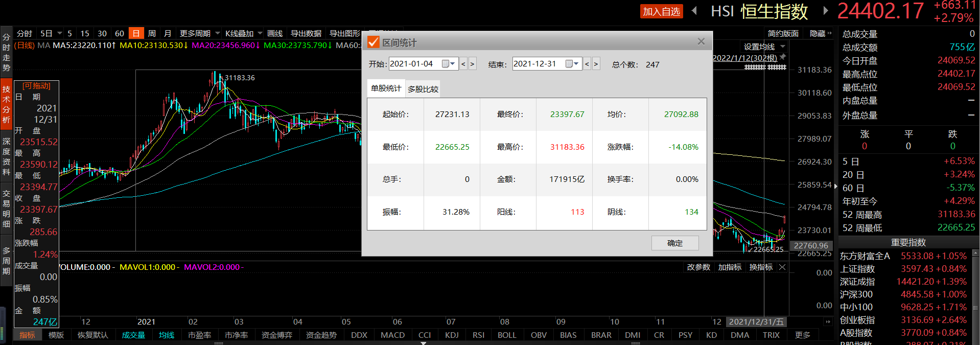Step the start date back one day
Viewport: 980px width, 345px height.
(463, 64)
